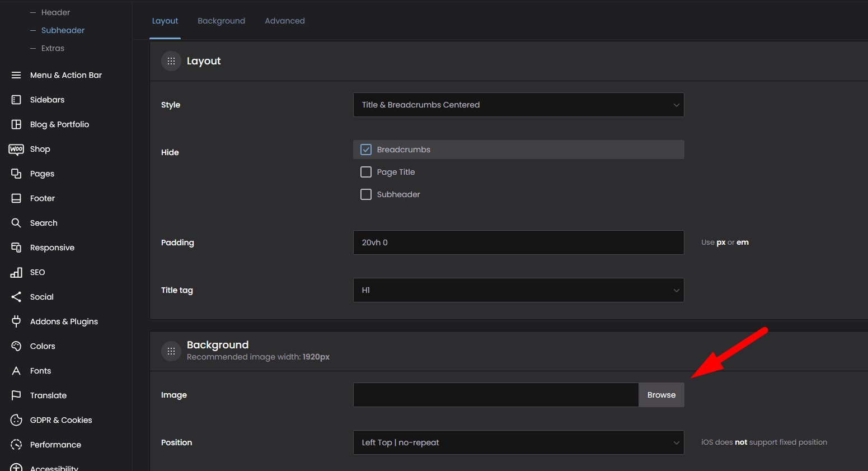Image resolution: width=868 pixels, height=471 pixels.
Task: Switch to the Advanced tab
Action: (285, 21)
